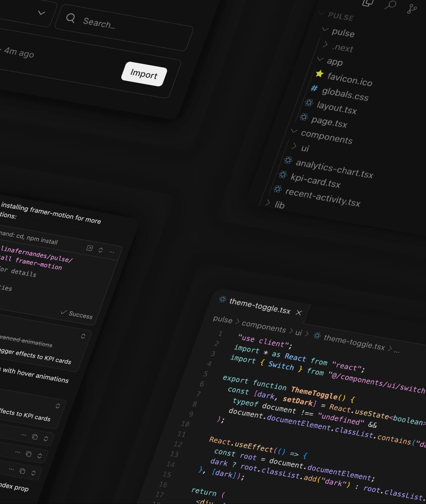Collapse the components folder in the file tree
This screenshot has width=426, height=504.
(x=294, y=131)
